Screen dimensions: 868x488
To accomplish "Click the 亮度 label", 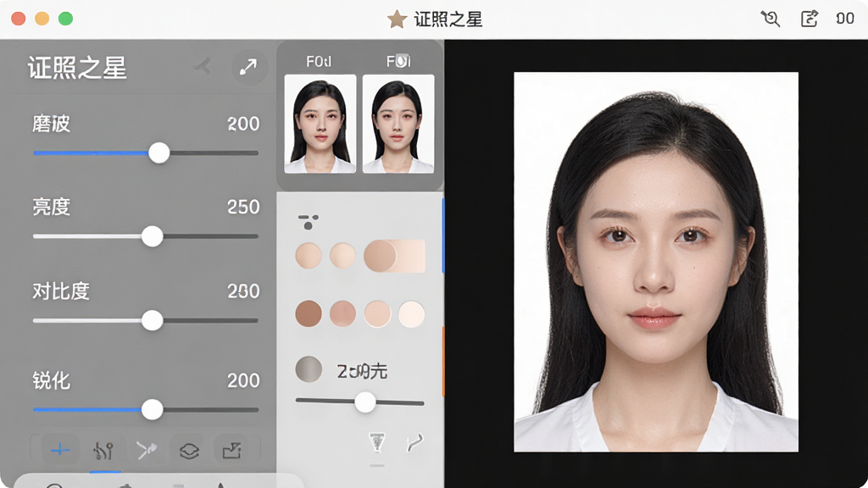I will tap(51, 207).
